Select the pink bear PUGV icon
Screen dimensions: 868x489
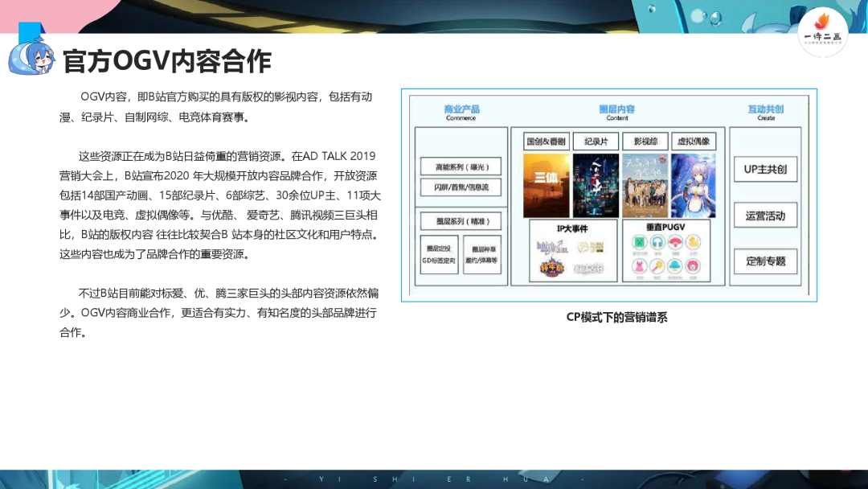693,266
